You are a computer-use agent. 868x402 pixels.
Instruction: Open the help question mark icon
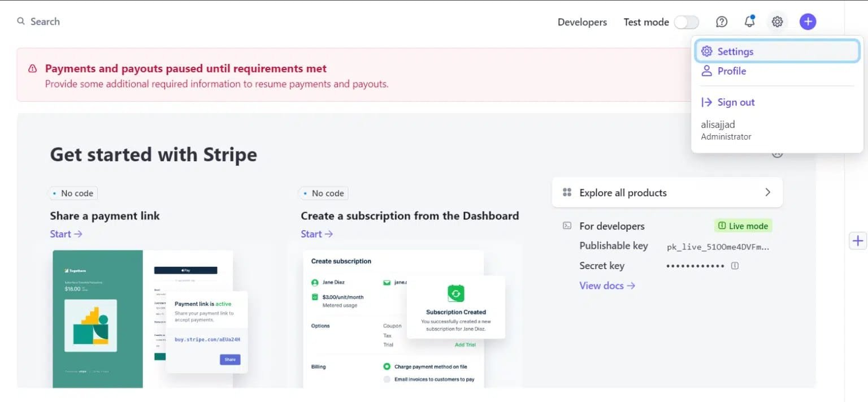click(x=722, y=22)
